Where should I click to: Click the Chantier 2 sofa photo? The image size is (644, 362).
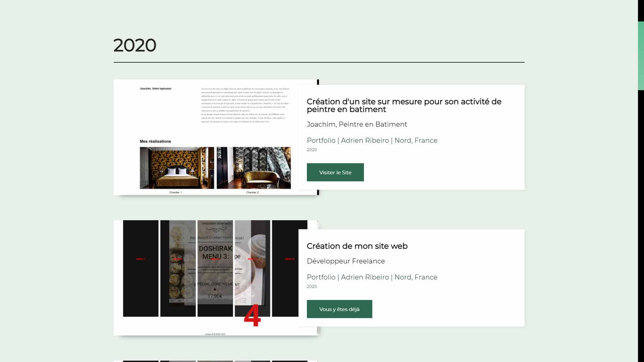pyautogui.click(x=254, y=168)
